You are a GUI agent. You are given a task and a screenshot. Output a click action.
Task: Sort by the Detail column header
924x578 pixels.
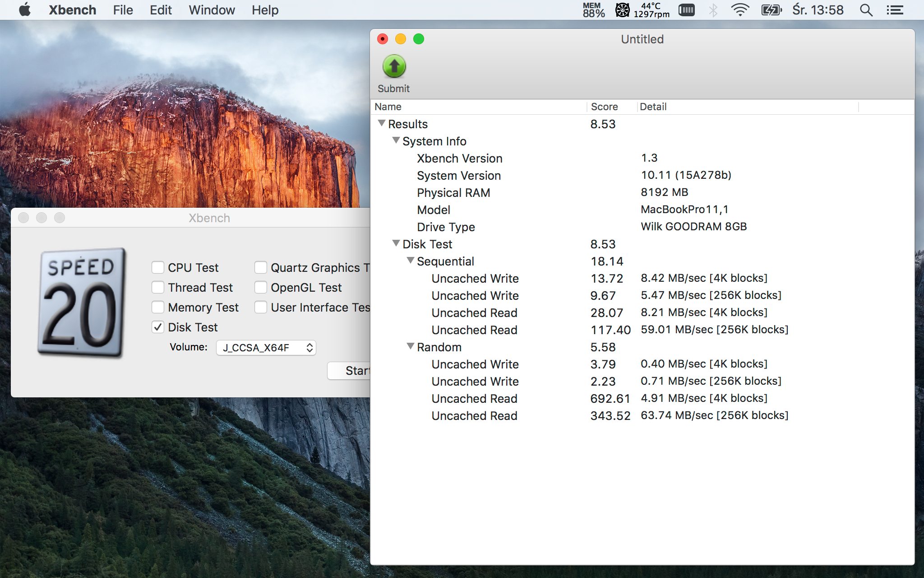coord(748,107)
